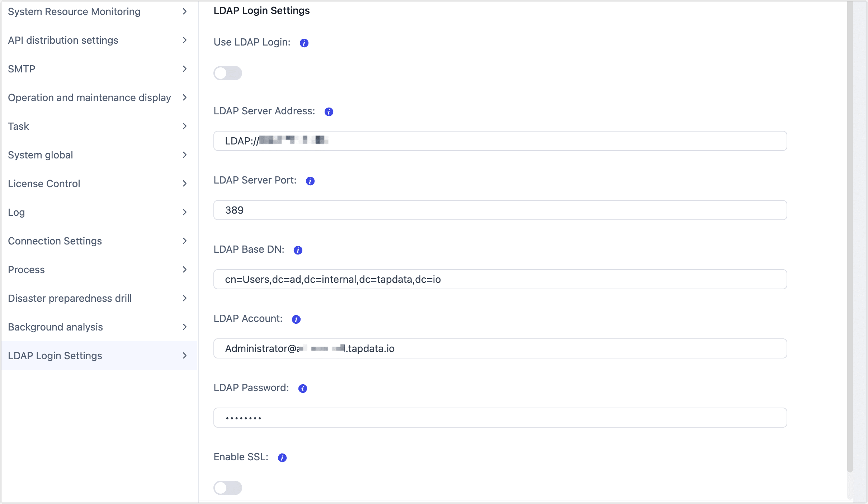Viewport: 868px width, 504px height.
Task: Toggle the LDAP Login Settings sidebar expander
Action: pos(185,355)
